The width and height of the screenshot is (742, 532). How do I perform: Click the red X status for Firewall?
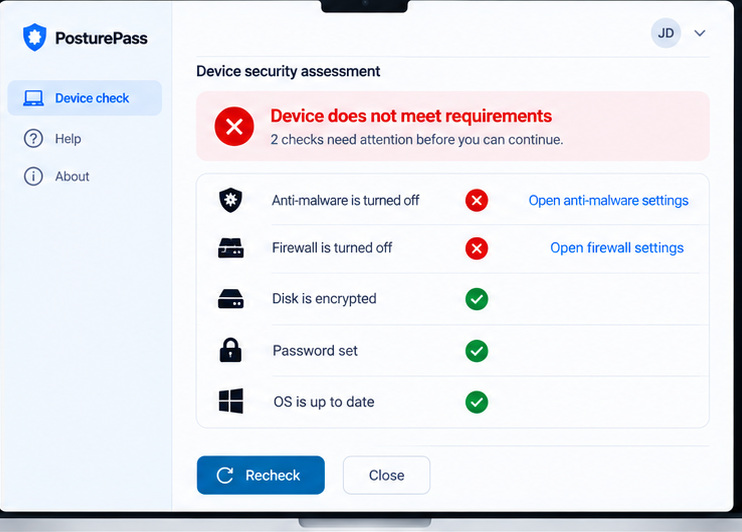[477, 248]
